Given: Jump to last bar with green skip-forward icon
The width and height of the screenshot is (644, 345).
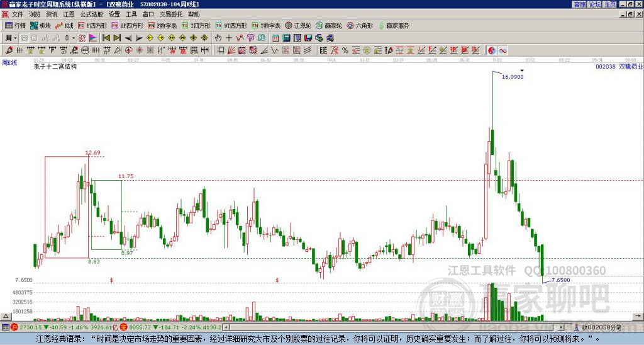Looking at the screenshot, I should [117, 38].
